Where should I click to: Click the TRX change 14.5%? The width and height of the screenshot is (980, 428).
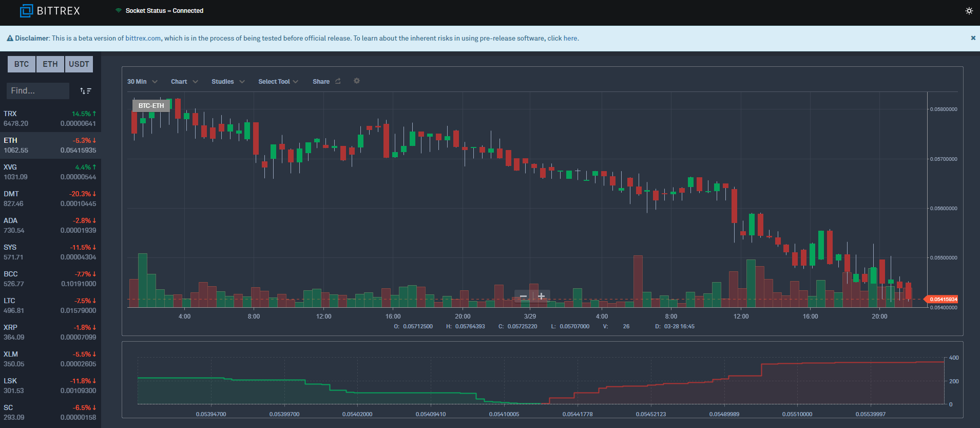[x=81, y=114]
